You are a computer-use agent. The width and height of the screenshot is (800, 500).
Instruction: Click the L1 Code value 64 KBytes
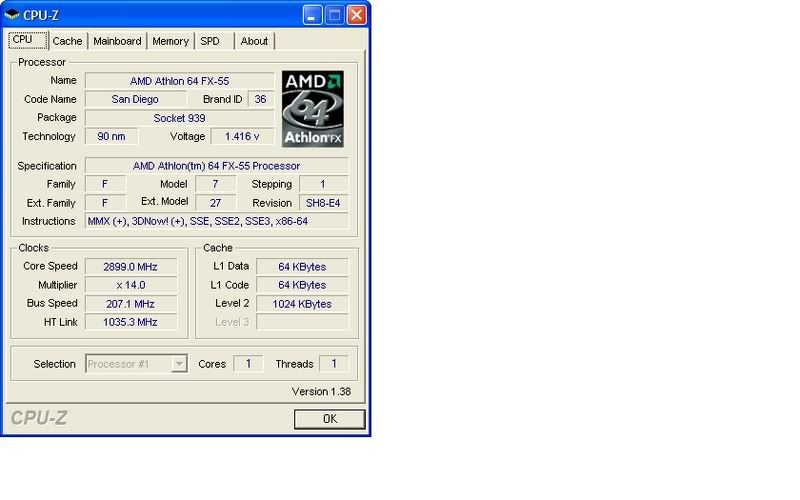(x=302, y=285)
